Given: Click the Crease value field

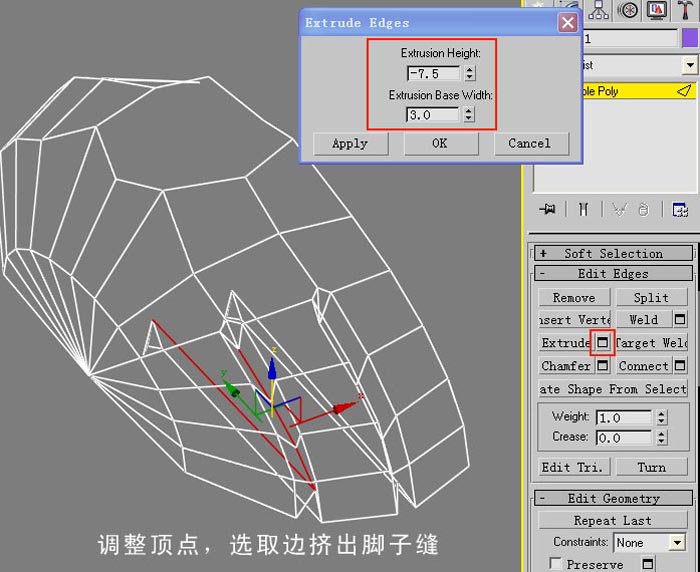Looking at the screenshot, I should (x=624, y=438).
